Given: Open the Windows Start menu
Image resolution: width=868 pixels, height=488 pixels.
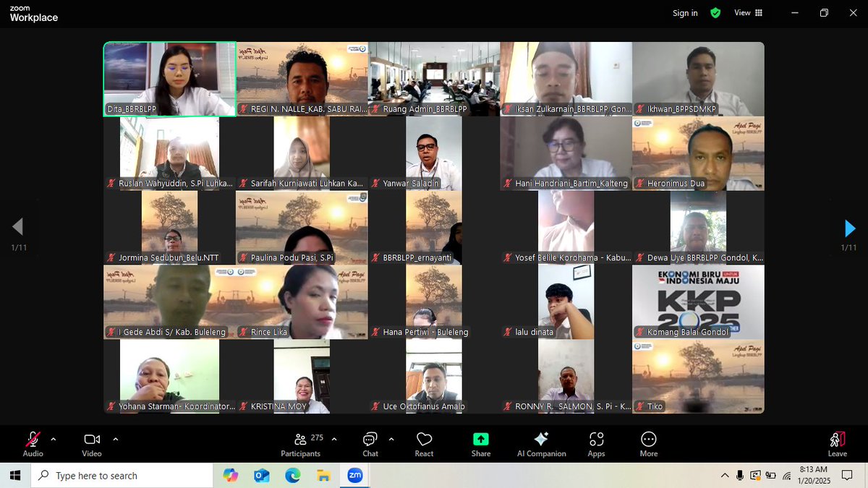Looking at the screenshot, I should [16, 475].
